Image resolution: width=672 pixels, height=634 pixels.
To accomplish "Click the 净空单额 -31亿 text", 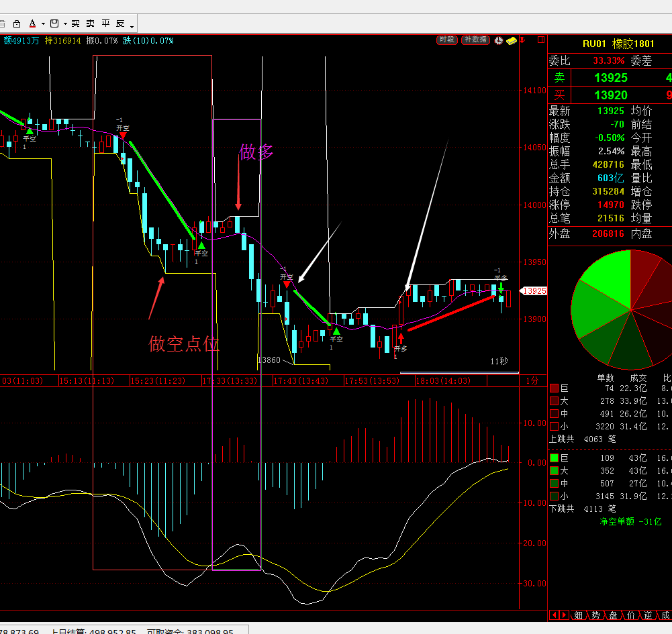I will tap(631, 522).
